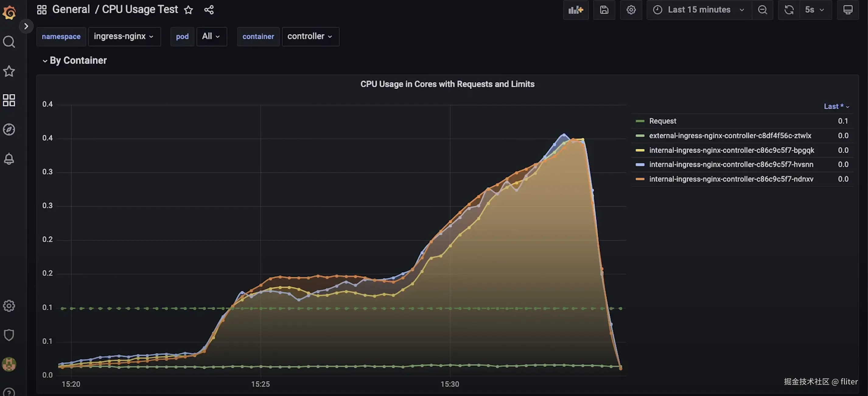The width and height of the screenshot is (868, 396).
Task: Click the zoom out time range icon
Action: click(762, 10)
